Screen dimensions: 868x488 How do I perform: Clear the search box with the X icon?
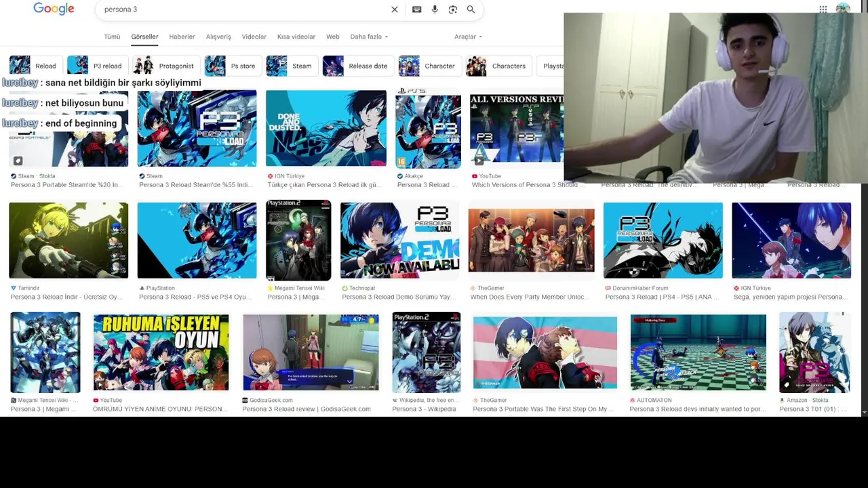coord(394,9)
